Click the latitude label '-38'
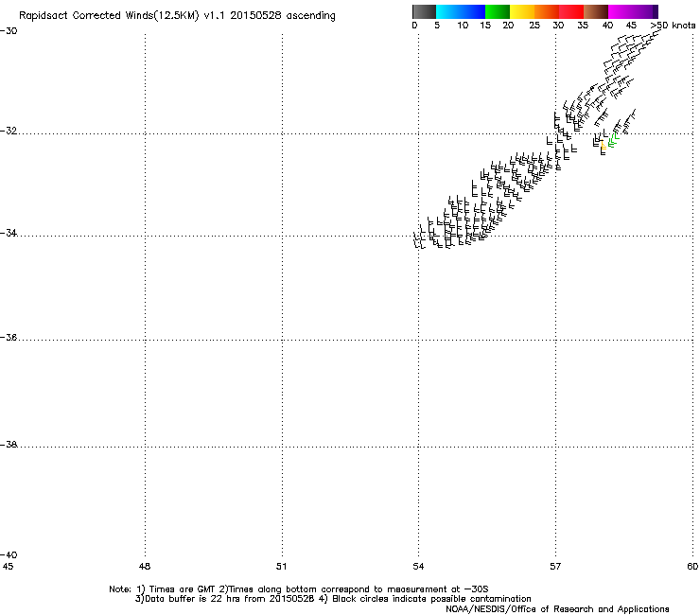The image size is (700, 615). (x=9, y=445)
